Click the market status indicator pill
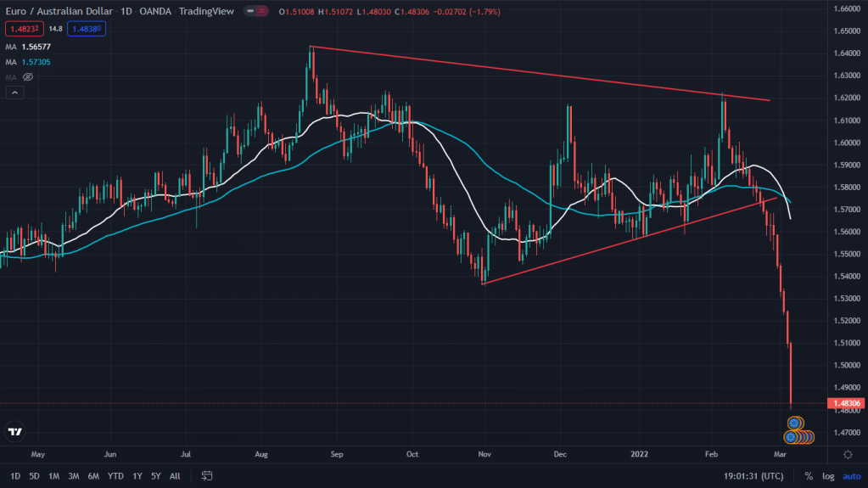The width and height of the screenshot is (868, 488). (255, 11)
